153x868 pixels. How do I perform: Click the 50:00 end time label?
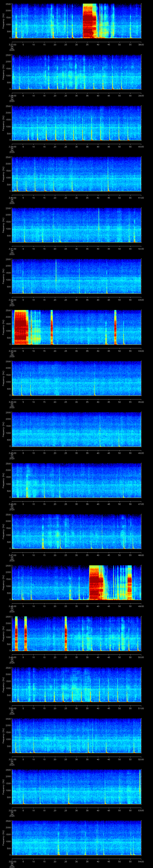click(x=141, y=657)
